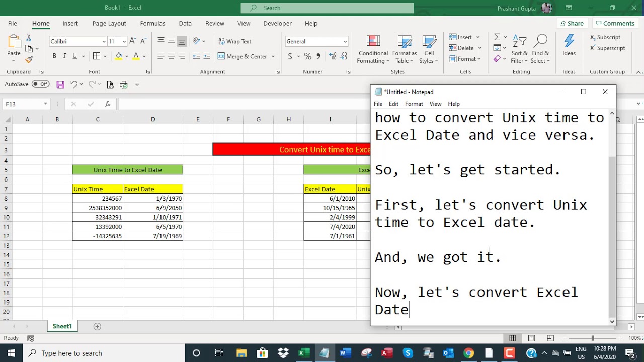Click the Excel zoom slider handle

tap(593, 338)
